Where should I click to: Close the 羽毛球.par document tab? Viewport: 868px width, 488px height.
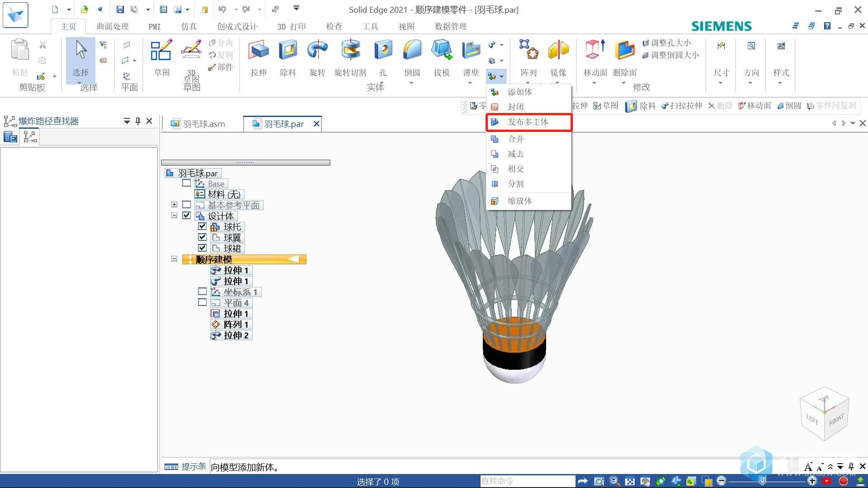316,124
